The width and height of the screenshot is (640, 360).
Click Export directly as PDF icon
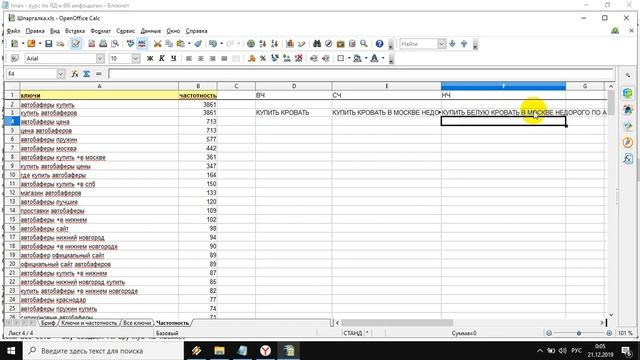pyautogui.click(x=91, y=44)
